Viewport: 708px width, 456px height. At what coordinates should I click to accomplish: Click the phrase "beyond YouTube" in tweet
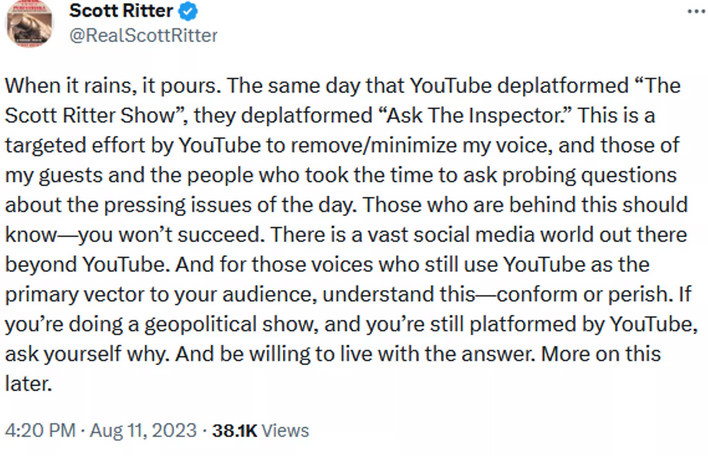pos(85,265)
